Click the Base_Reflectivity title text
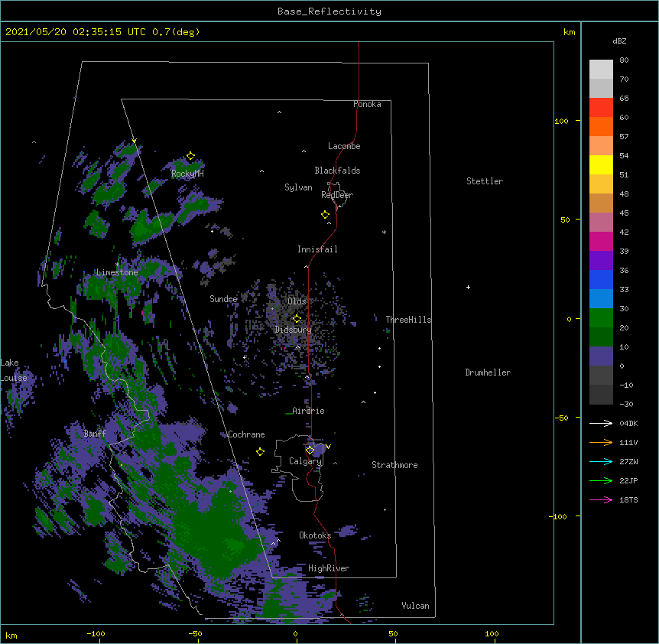Screen dimensions: 659x644 click(329, 11)
